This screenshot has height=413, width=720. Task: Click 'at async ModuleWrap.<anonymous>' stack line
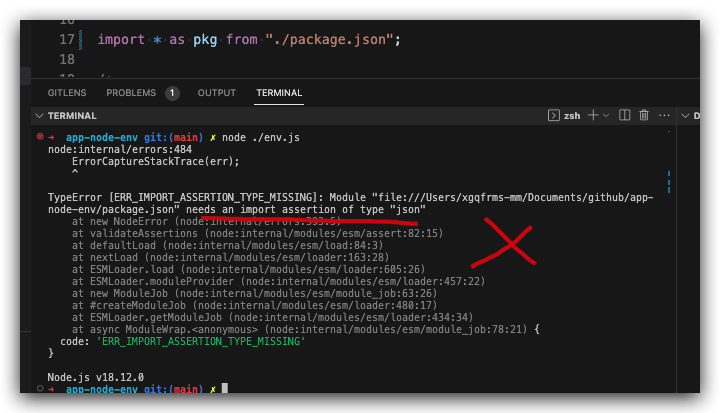(x=305, y=329)
